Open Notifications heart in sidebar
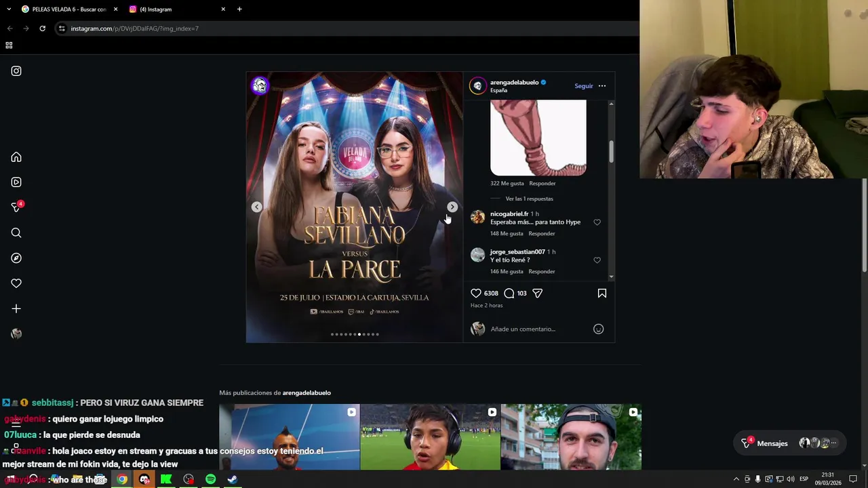 click(16, 283)
